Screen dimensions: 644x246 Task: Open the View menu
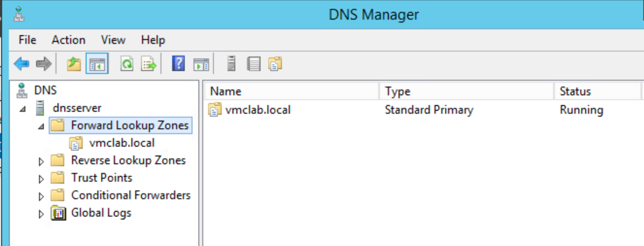pos(113,40)
